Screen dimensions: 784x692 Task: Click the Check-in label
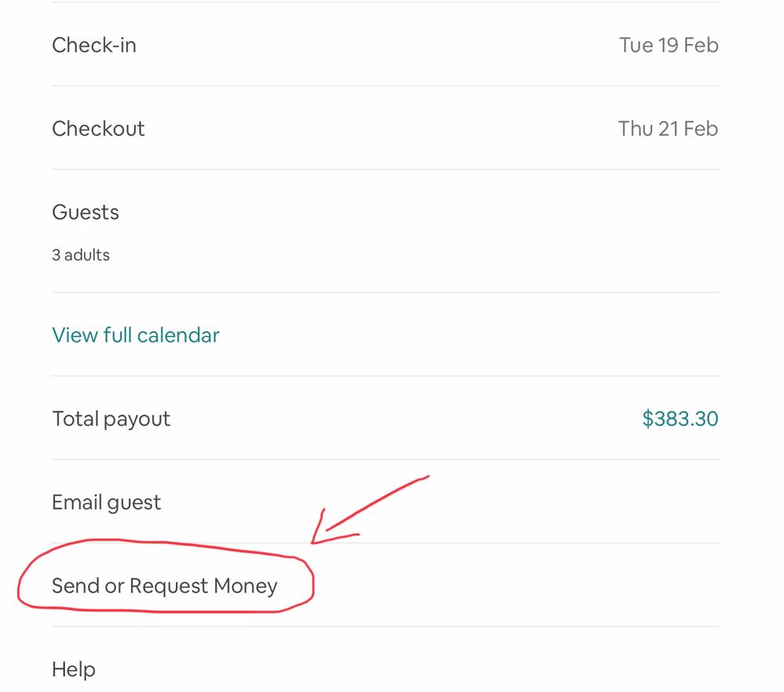coord(94,45)
